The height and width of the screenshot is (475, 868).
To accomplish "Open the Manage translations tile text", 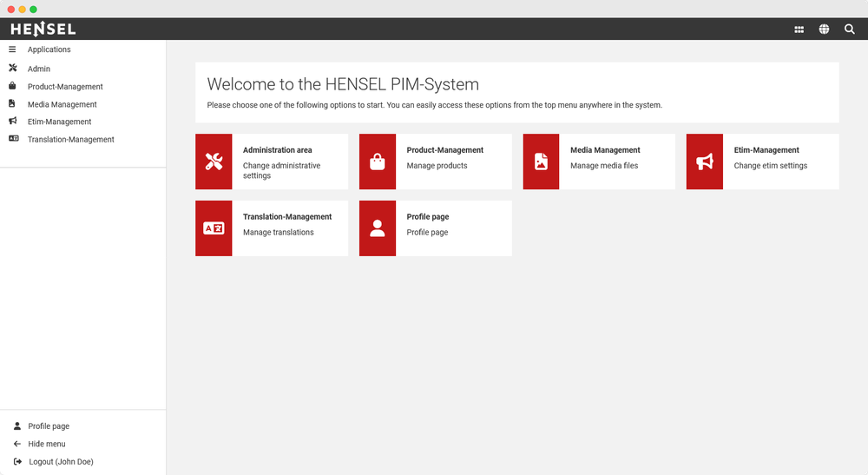I will (x=279, y=233).
